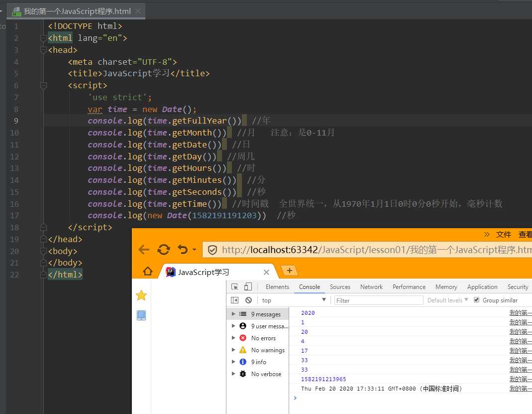
Task: Click the verbose bug icon
Action: click(243, 374)
